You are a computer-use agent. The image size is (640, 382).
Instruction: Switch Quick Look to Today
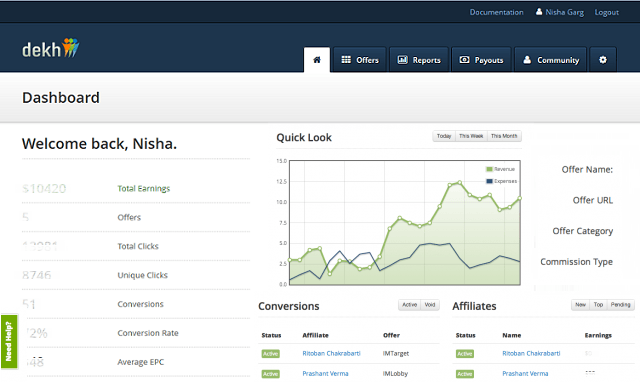pos(444,136)
